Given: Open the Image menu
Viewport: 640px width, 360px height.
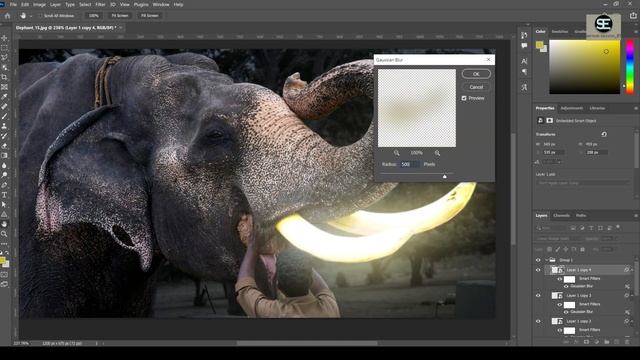Looking at the screenshot, I should (39, 4).
